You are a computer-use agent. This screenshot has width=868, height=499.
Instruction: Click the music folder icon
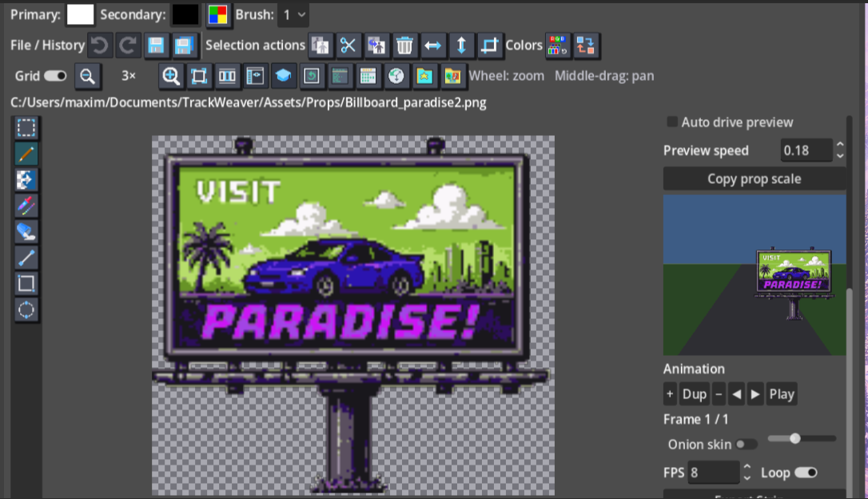pos(453,76)
